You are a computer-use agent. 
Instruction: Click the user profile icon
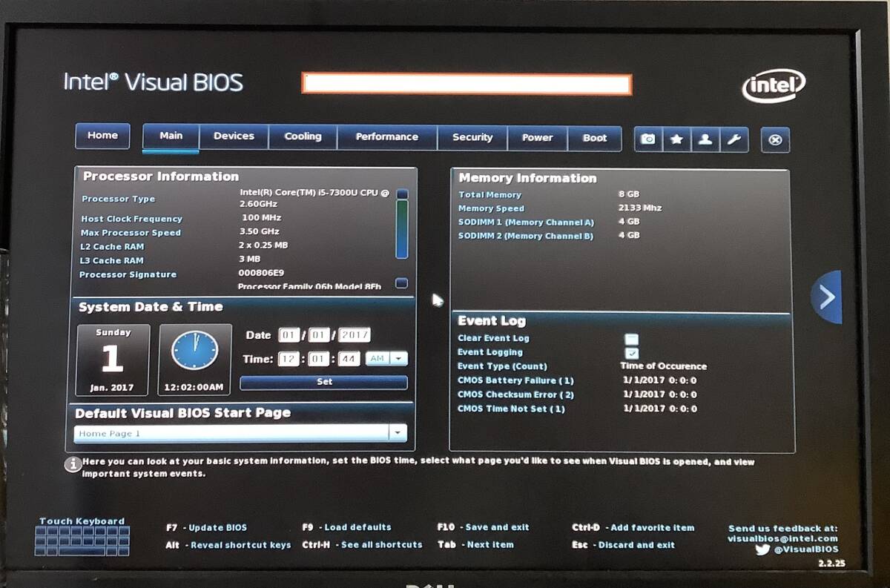[x=705, y=139]
